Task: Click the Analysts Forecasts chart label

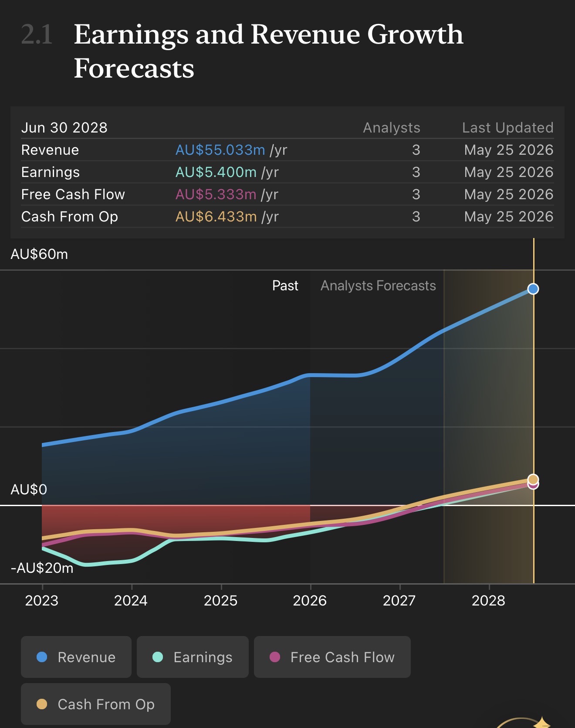Action: pos(378,286)
